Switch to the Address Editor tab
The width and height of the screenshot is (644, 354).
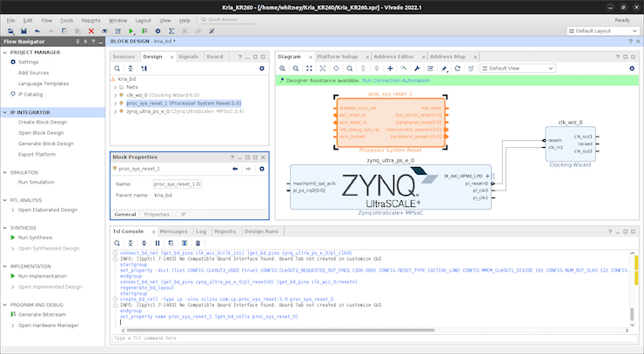point(394,57)
